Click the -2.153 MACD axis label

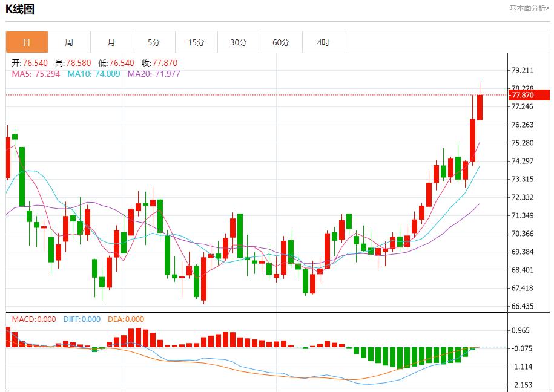pos(523,385)
